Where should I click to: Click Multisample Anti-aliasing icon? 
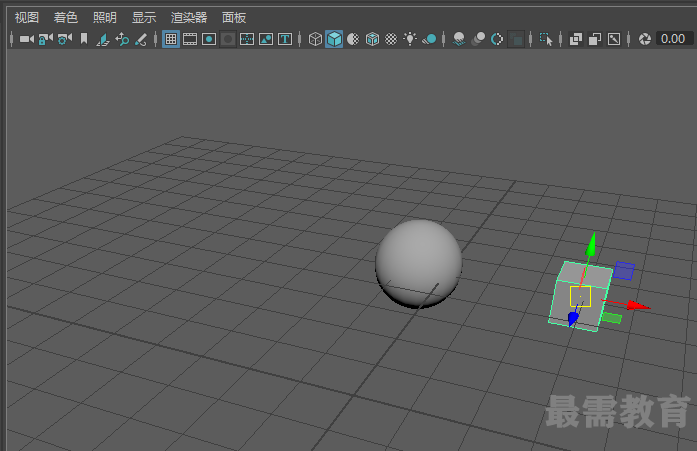click(497, 39)
